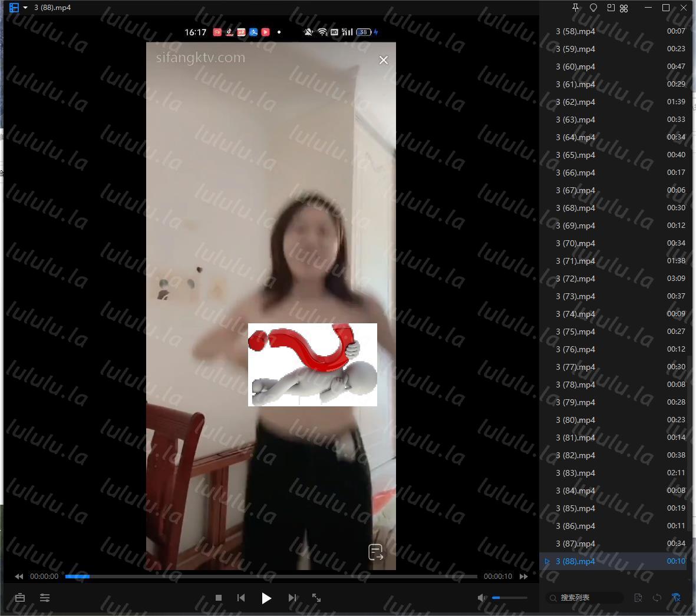This screenshot has width=696, height=616.
Task: Select 3 (83).mp4 in the playlist
Action: coord(575,473)
